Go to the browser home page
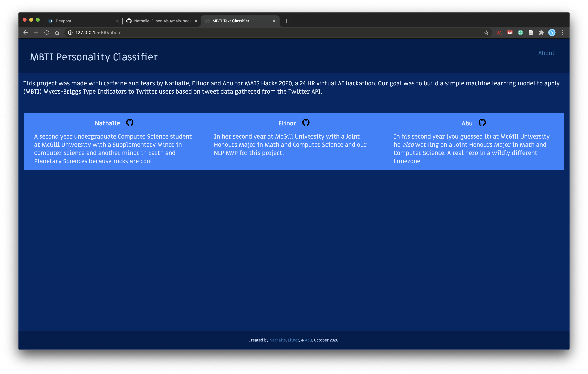This screenshot has width=588, height=374. (57, 33)
